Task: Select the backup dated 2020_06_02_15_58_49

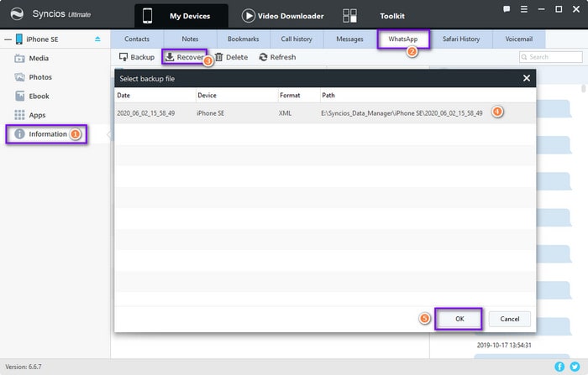Action: click(325, 113)
